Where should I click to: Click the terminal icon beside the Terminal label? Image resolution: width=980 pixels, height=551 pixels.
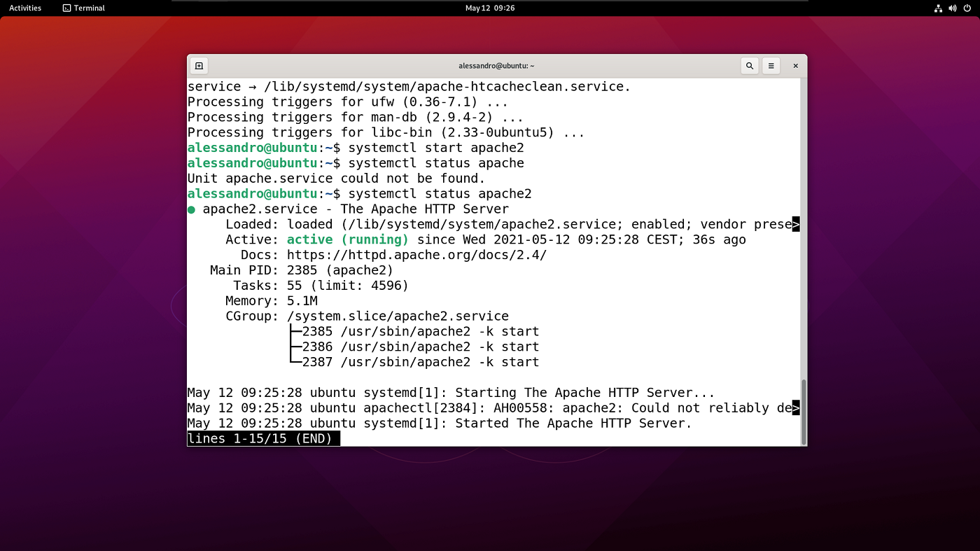tap(65, 8)
